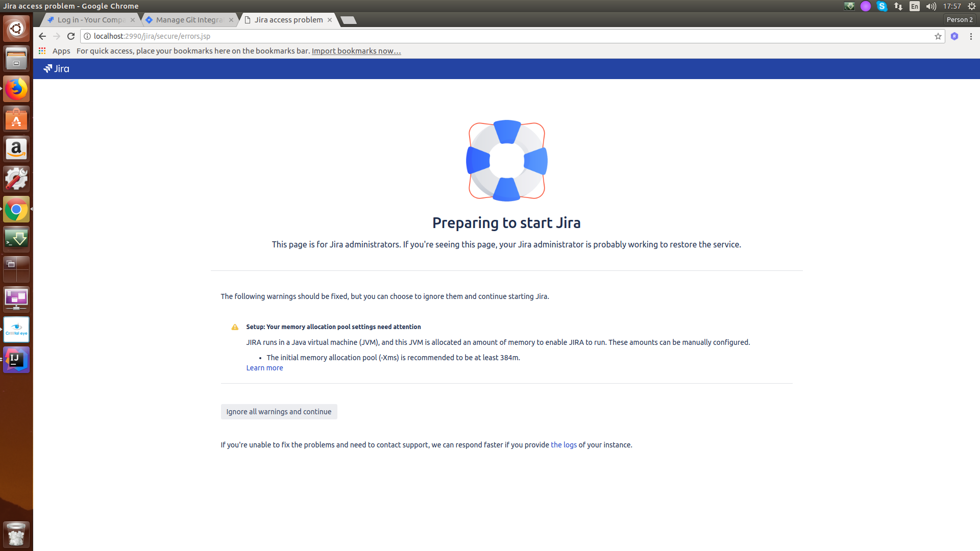Image resolution: width=980 pixels, height=551 pixels.
Task: Click Ignore all warnings and continue
Action: pyautogui.click(x=279, y=412)
